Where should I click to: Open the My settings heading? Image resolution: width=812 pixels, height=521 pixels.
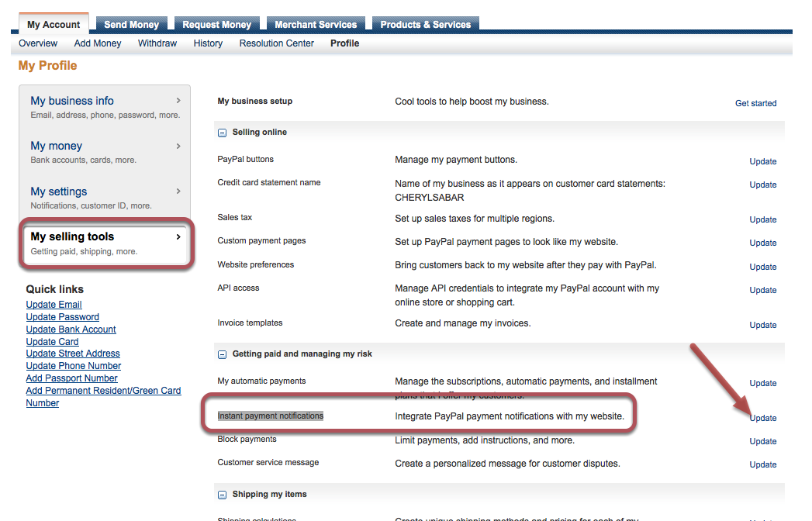58,191
